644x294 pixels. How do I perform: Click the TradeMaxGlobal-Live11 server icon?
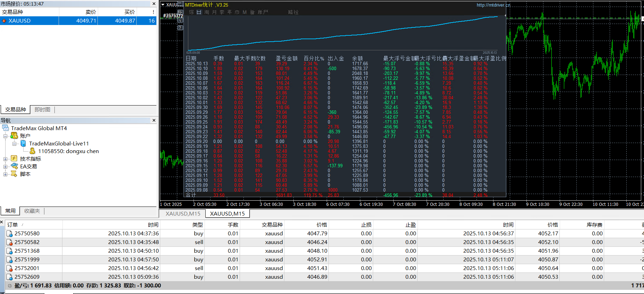pyautogui.click(x=23, y=143)
